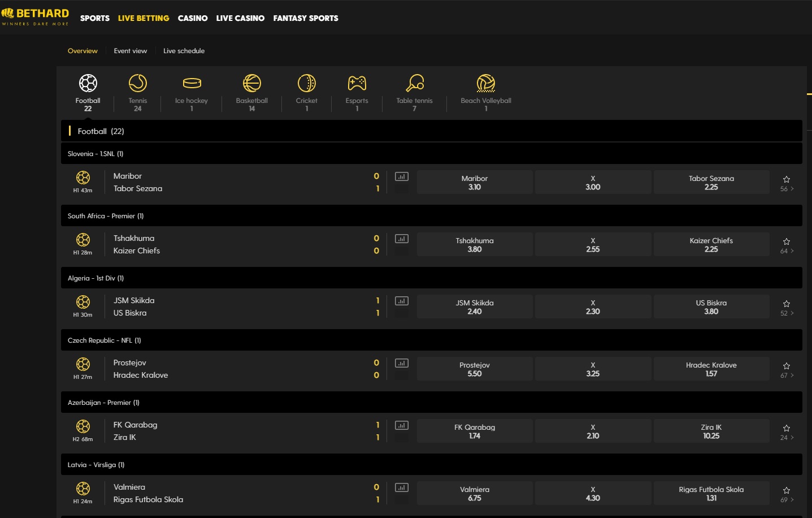Screen dimensions: 812x518
Task: Open the Sports menu
Action: point(95,18)
